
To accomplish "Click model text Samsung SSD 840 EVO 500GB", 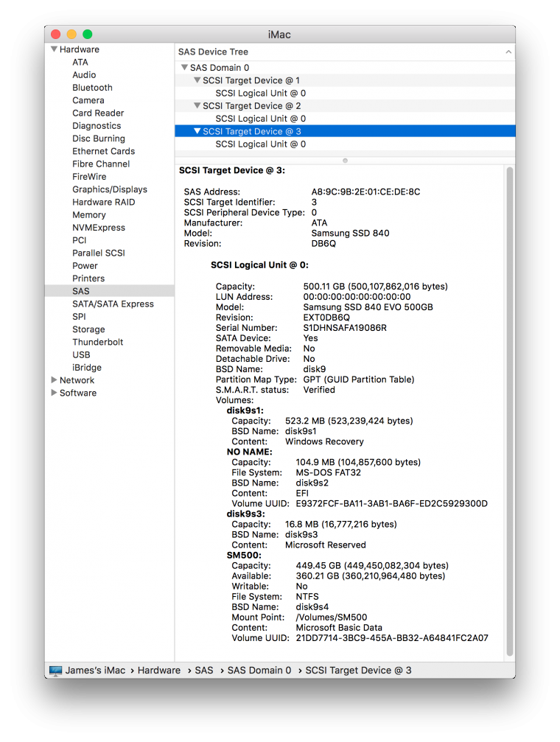I will (368, 307).
